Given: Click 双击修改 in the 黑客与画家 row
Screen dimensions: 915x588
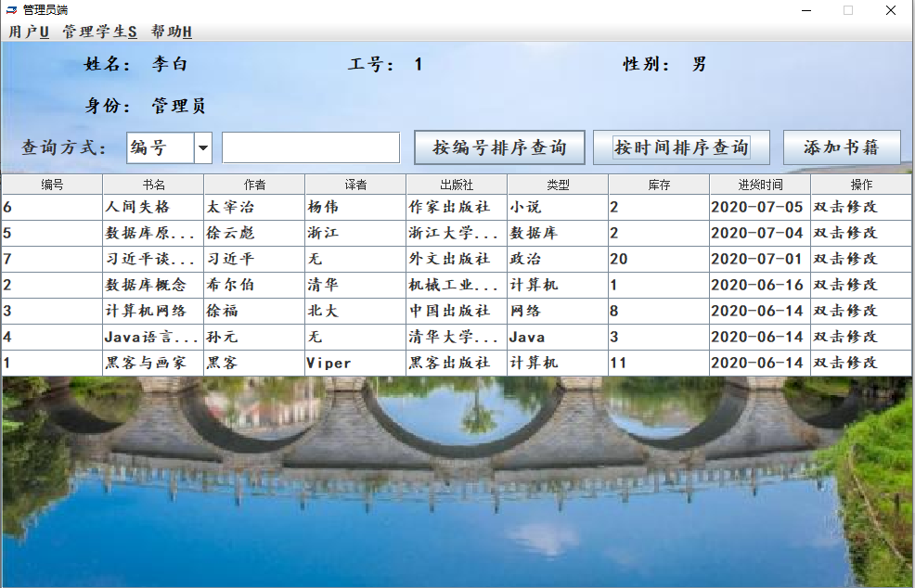Looking at the screenshot, I should point(861,363).
